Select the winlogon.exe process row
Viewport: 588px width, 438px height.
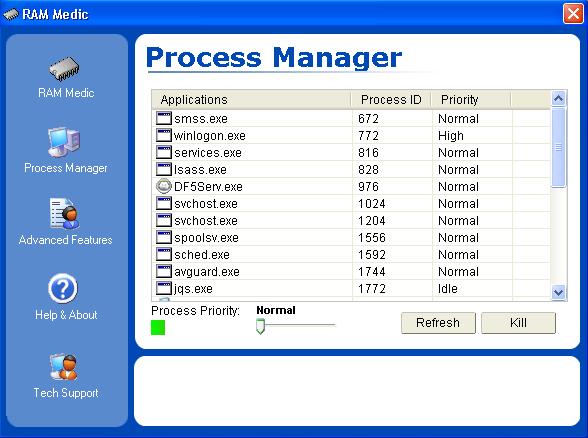tap(351, 135)
